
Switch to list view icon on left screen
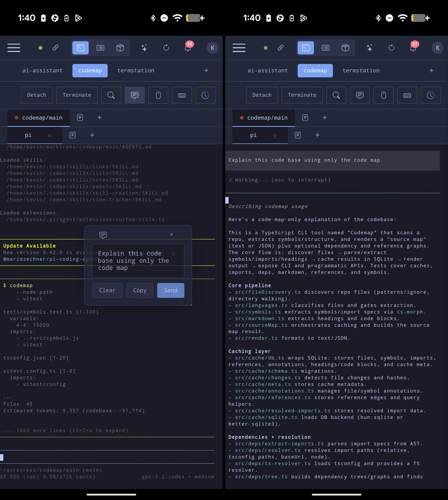coord(100,48)
